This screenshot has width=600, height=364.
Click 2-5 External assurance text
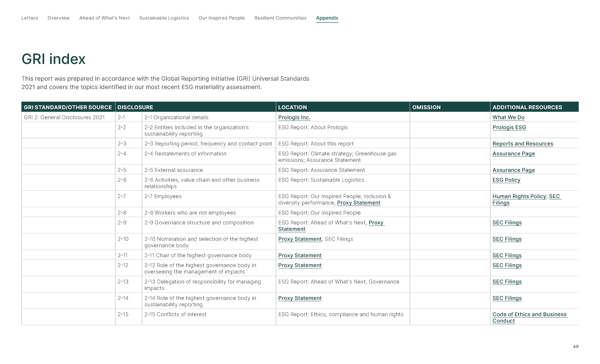coord(173,170)
